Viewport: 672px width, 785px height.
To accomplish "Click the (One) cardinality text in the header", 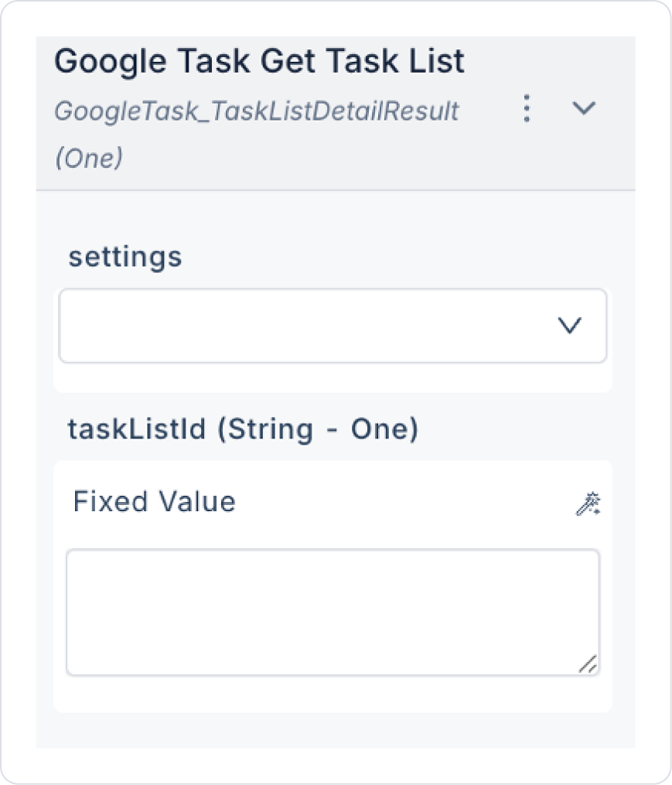I will pos(88,158).
